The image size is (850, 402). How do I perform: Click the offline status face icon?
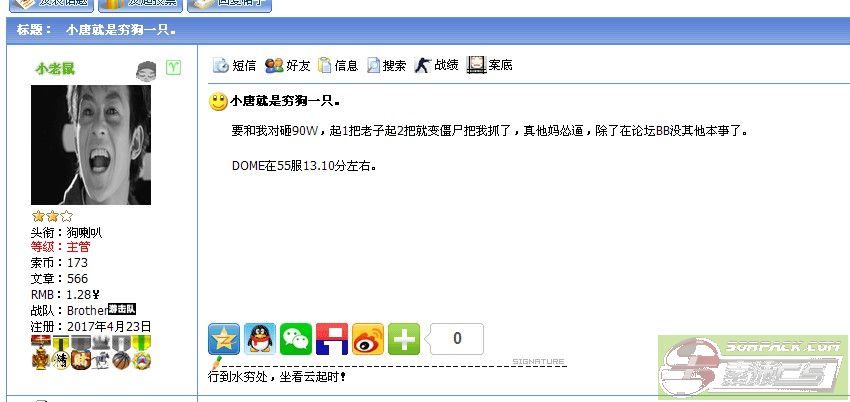[146, 71]
